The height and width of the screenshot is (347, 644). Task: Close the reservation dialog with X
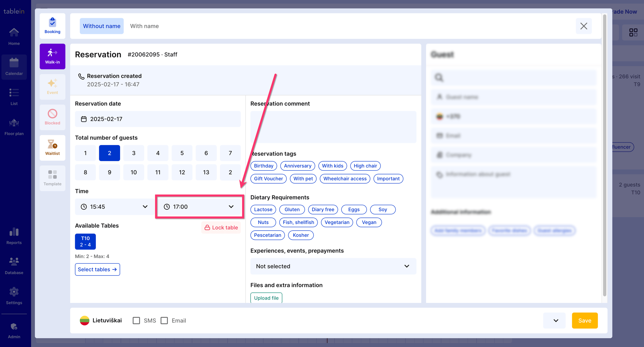pyautogui.click(x=583, y=26)
